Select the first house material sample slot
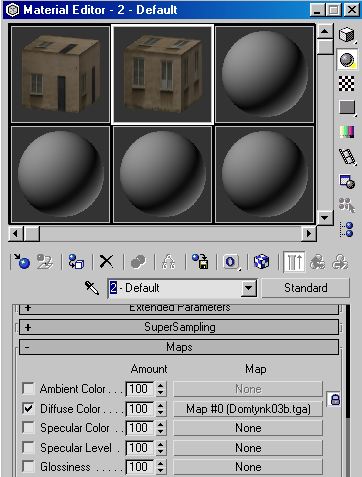 61,75
